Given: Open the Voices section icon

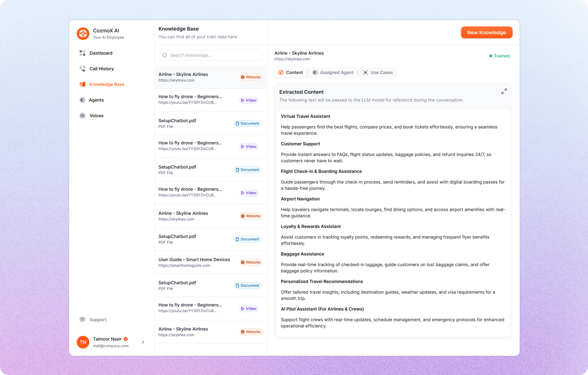Looking at the screenshot, I should tap(82, 115).
